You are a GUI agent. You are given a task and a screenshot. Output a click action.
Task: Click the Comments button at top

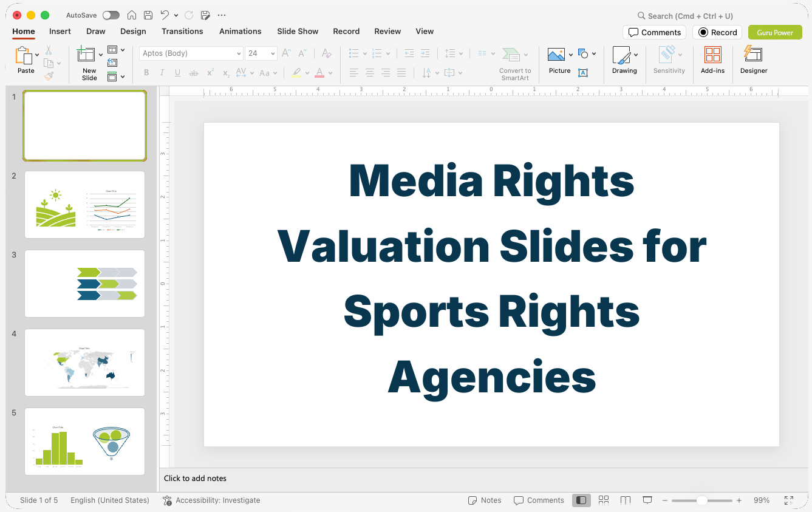pos(654,32)
